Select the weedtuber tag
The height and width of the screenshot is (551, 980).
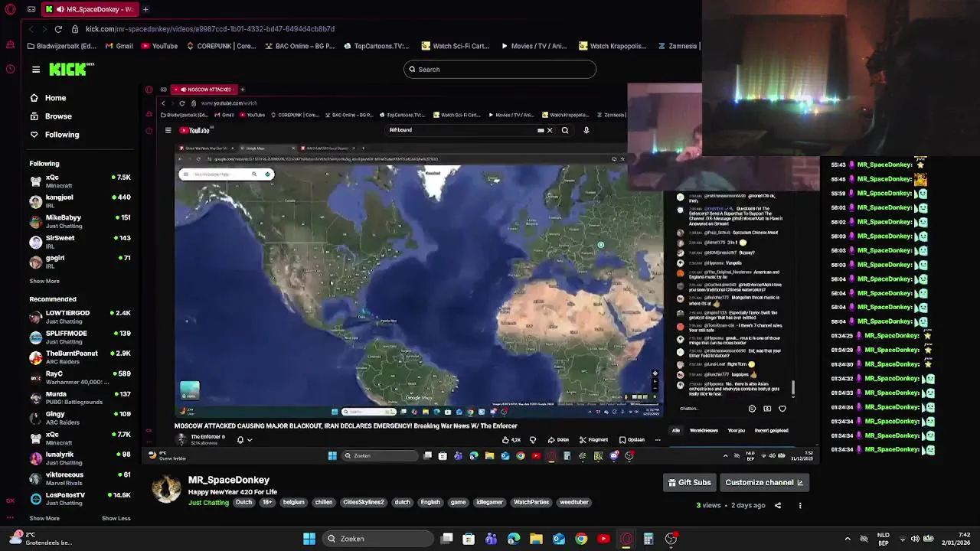pos(574,503)
